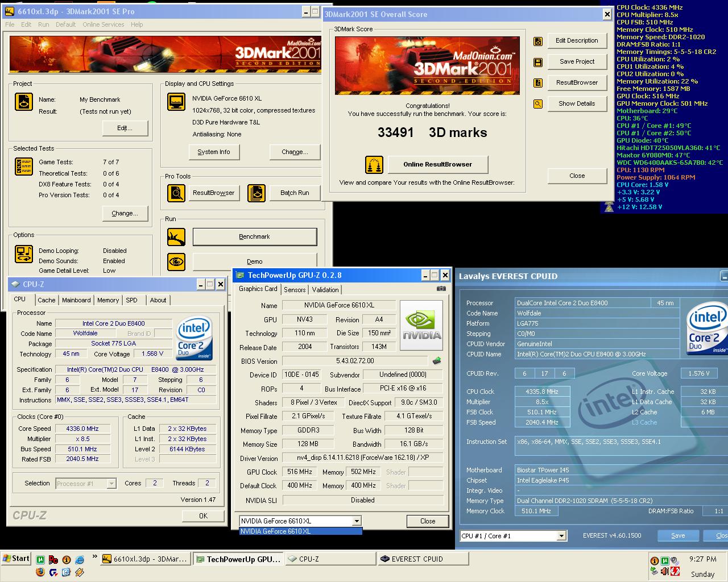This screenshot has width=728, height=582.
Task: Open the About tab in CPU-Z
Action: [x=158, y=300]
